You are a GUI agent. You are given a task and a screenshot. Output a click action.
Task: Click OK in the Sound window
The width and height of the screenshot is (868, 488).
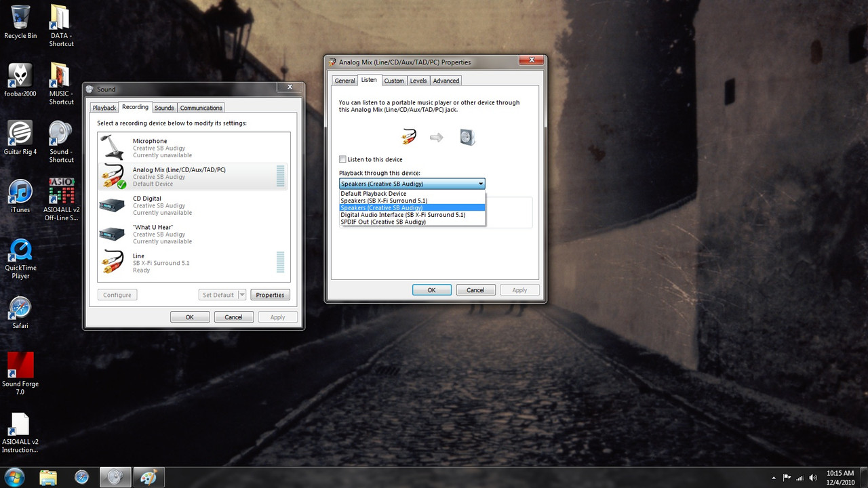190,317
